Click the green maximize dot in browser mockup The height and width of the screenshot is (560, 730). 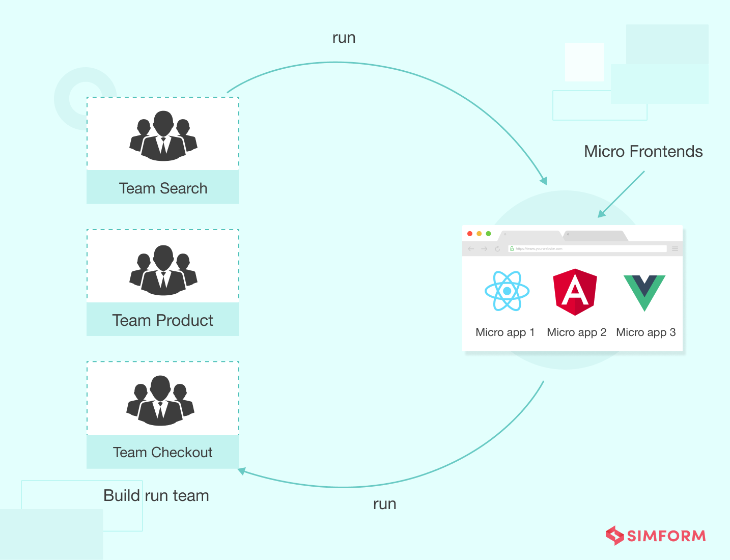coord(488,234)
